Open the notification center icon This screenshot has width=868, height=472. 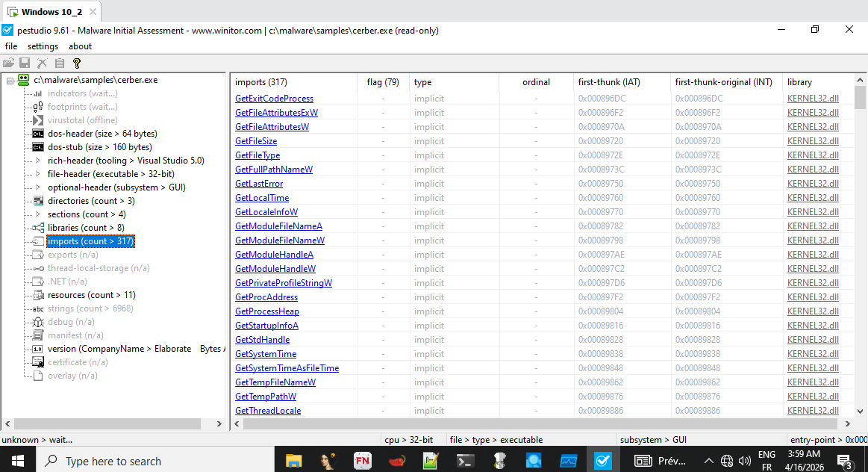[x=844, y=461]
